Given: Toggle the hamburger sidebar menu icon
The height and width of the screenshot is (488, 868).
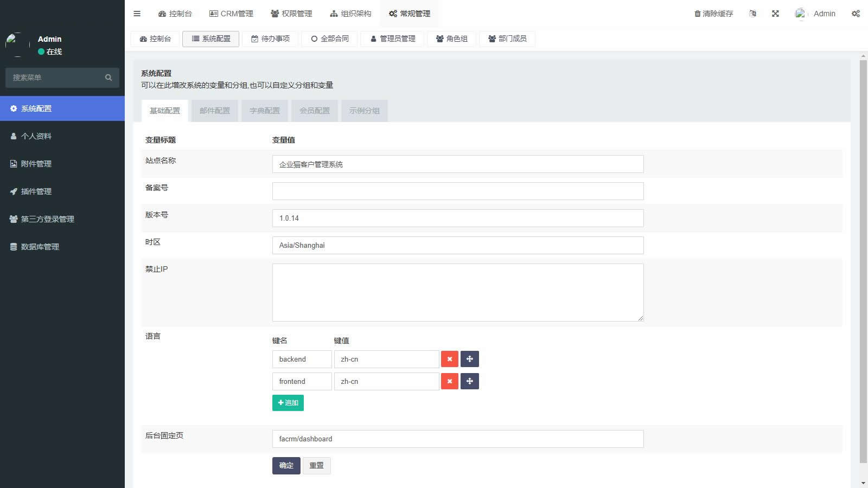Looking at the screenshot, I should click(137, 14).
